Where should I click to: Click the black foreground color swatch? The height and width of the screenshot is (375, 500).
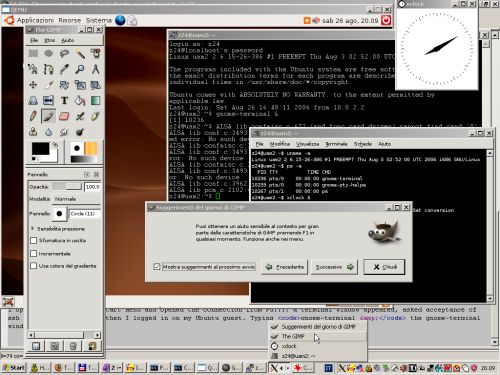pyautogui.click(x=40, y=149)
